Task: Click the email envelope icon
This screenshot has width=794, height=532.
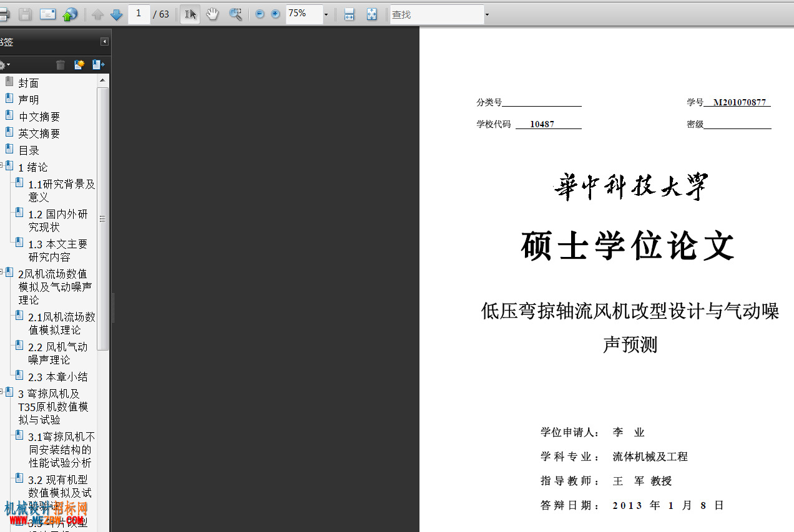Action: (48, 14)
